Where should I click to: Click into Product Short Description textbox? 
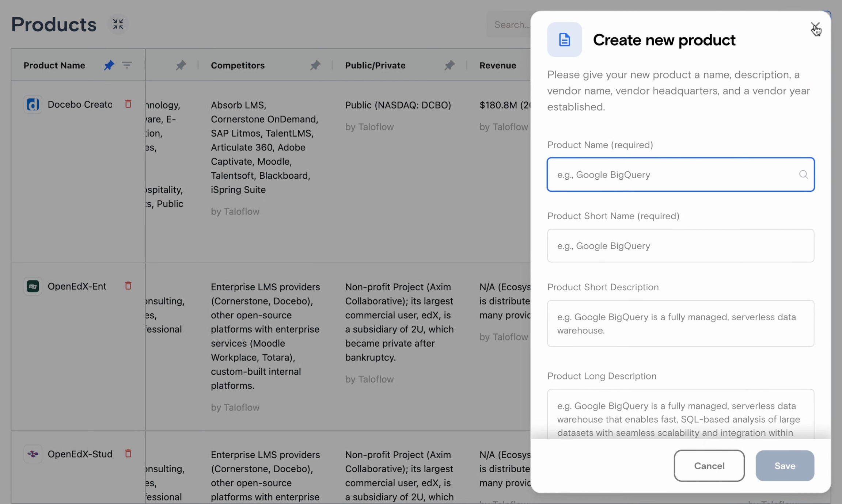tap(680, 324)
